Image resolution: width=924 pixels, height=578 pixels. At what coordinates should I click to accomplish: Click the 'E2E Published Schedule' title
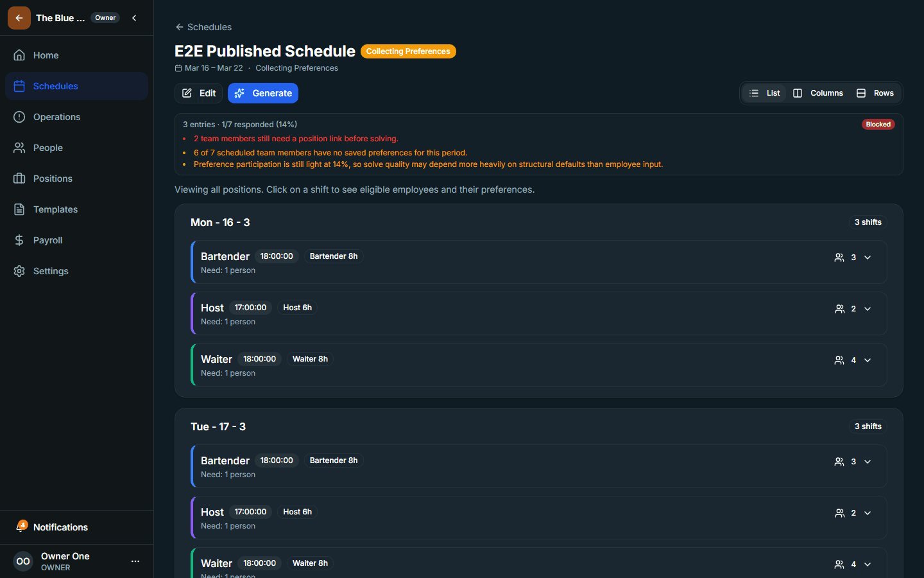click(265, 51)
